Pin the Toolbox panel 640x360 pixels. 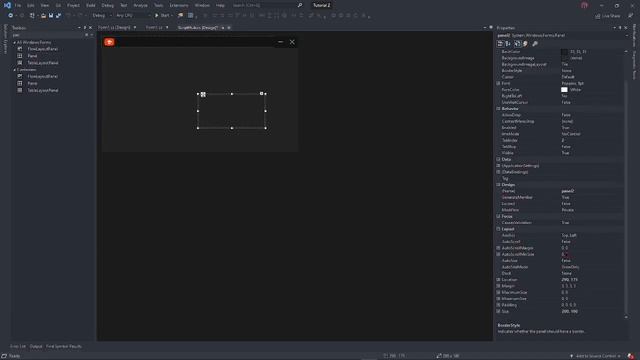click(x=84, y=28)
